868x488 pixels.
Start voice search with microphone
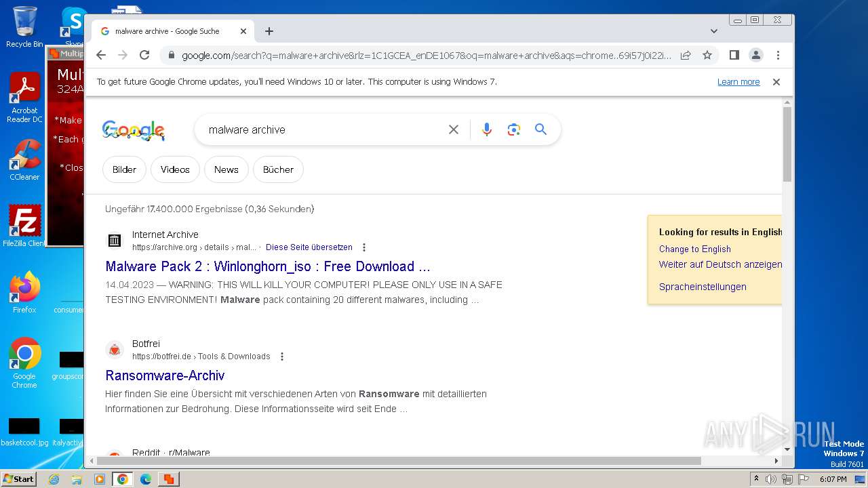pos(486,129)
